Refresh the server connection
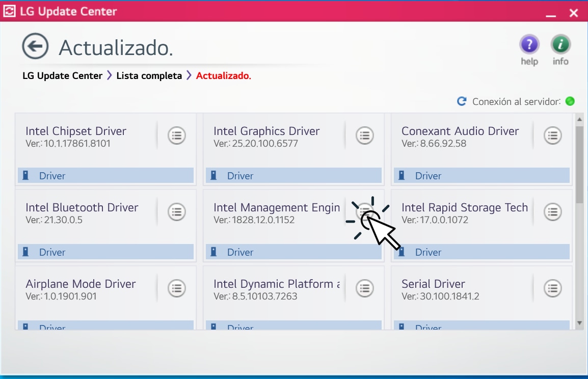The width and height of the screenshot is (588, 379). pyautogui.click(x=462, y=101)
